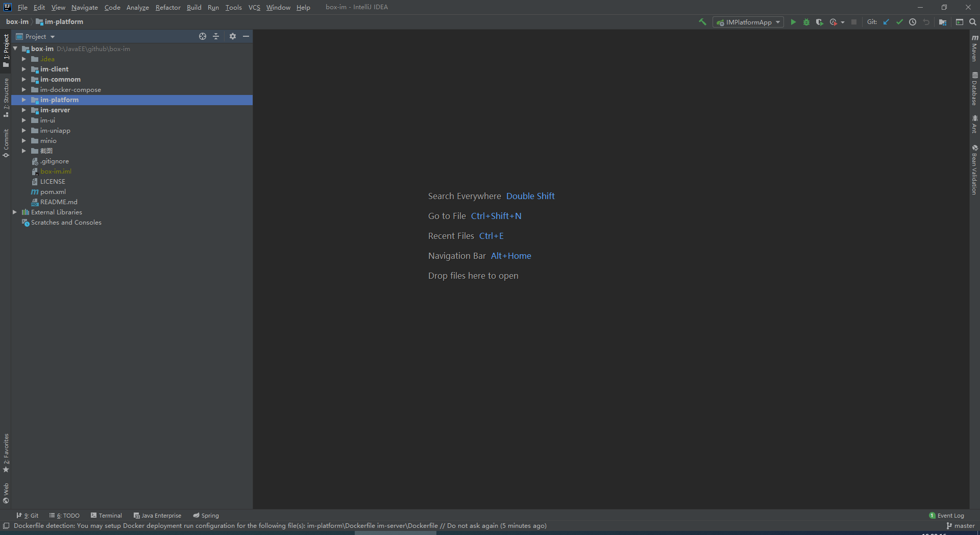Toggle the 2: Favorites side tab
This screenshot has height=535, width=980.
[6, 453]
